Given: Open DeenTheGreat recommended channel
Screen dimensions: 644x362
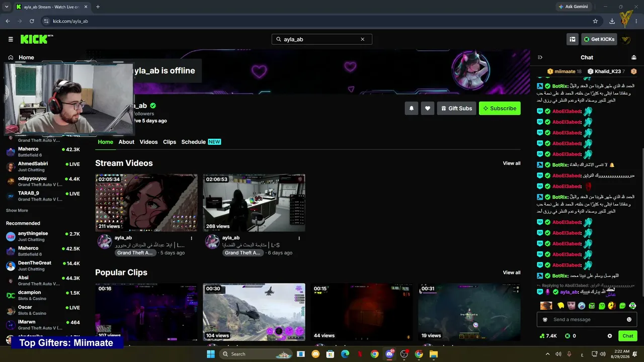Looking at the screenshot, I should [x=43, y=265].
